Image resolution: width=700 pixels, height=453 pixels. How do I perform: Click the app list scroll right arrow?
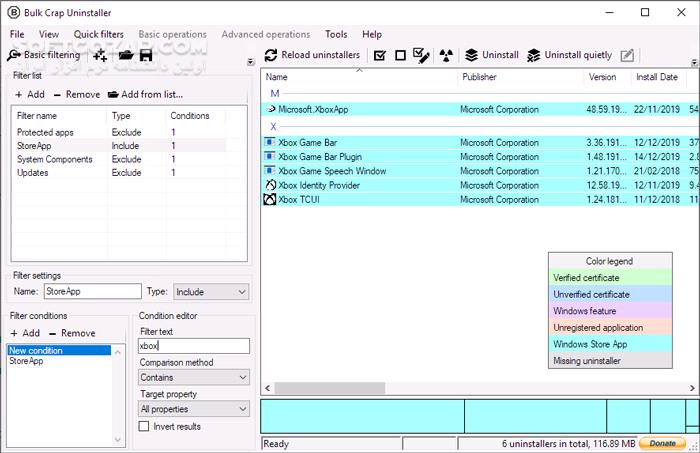click(692, 388)
